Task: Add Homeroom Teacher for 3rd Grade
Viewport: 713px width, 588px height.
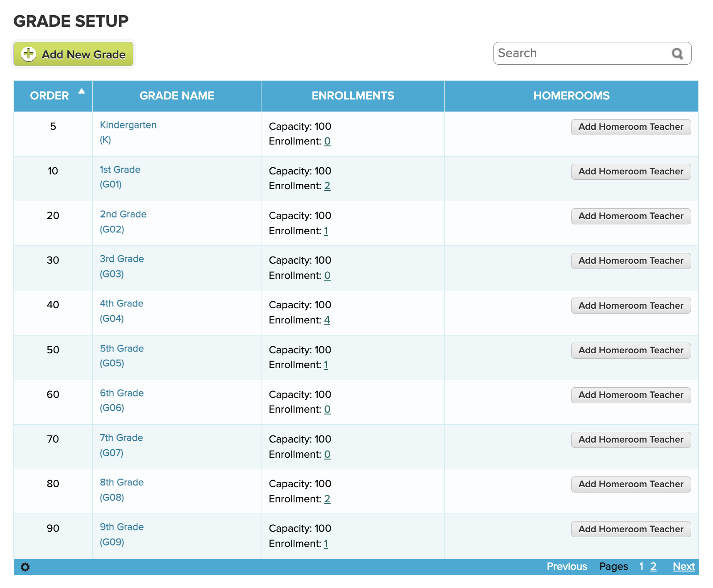Action: click(631, 261)
